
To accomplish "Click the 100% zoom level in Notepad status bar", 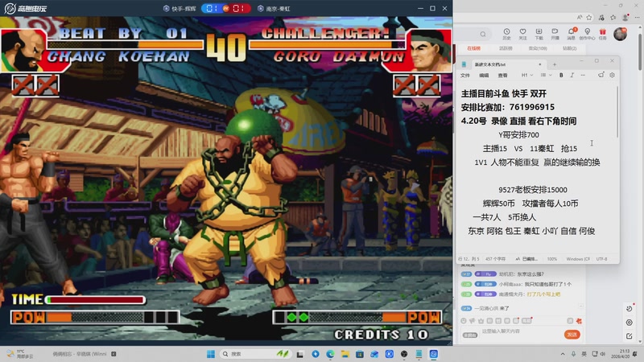I will pos(552,259).
